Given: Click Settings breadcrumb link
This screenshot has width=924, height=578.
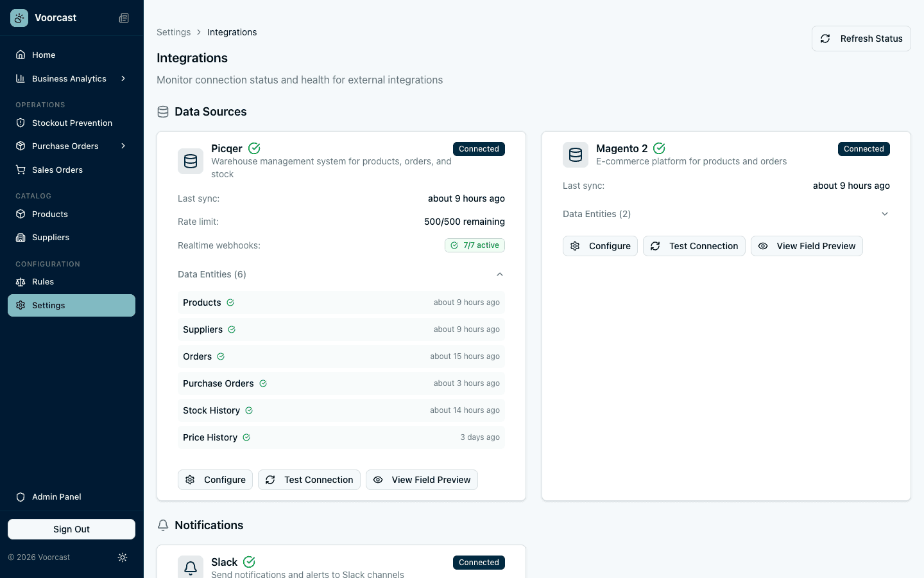Looking at the screenshot, I should pos(173,32).
